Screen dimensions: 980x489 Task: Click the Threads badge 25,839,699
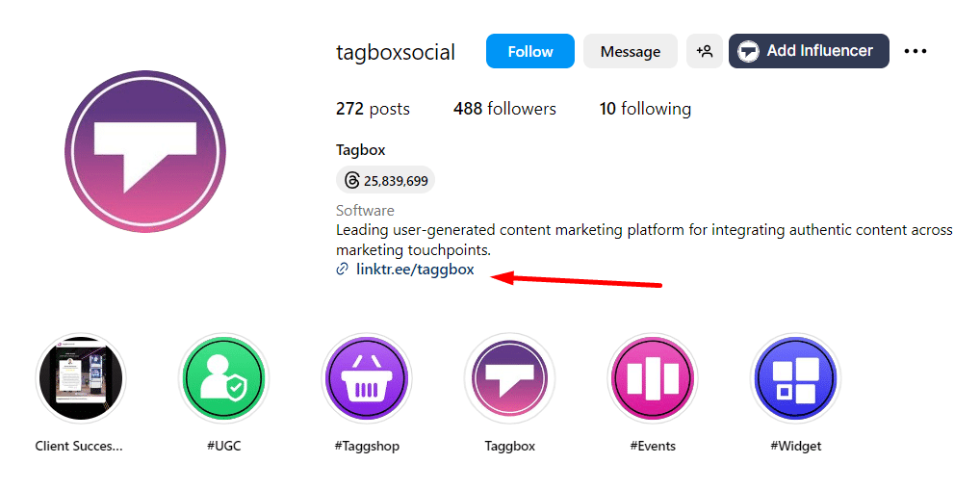385,180
